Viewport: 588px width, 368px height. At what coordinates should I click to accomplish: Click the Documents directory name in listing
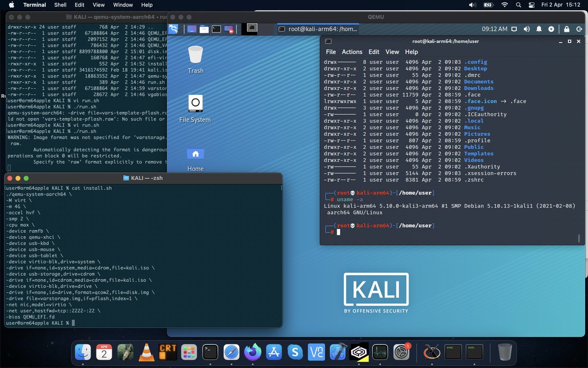point(479,82)
